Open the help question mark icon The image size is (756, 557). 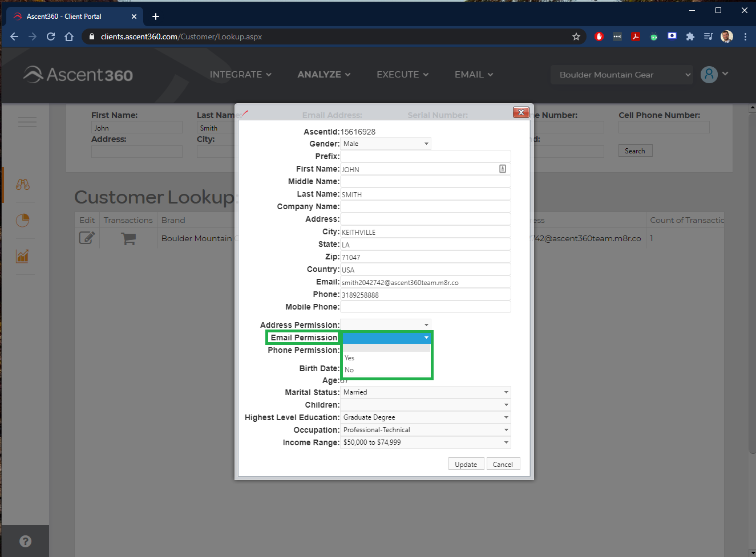tap(25, 542)
